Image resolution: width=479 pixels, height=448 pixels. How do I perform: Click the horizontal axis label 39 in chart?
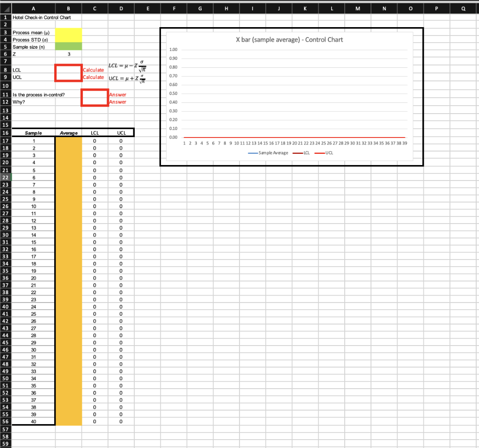405,143
